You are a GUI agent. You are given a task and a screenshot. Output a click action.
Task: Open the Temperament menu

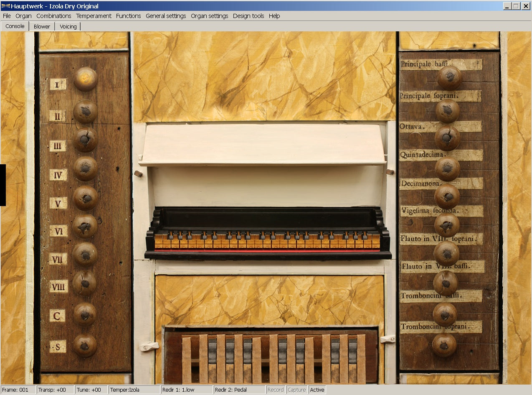point(94,16)
